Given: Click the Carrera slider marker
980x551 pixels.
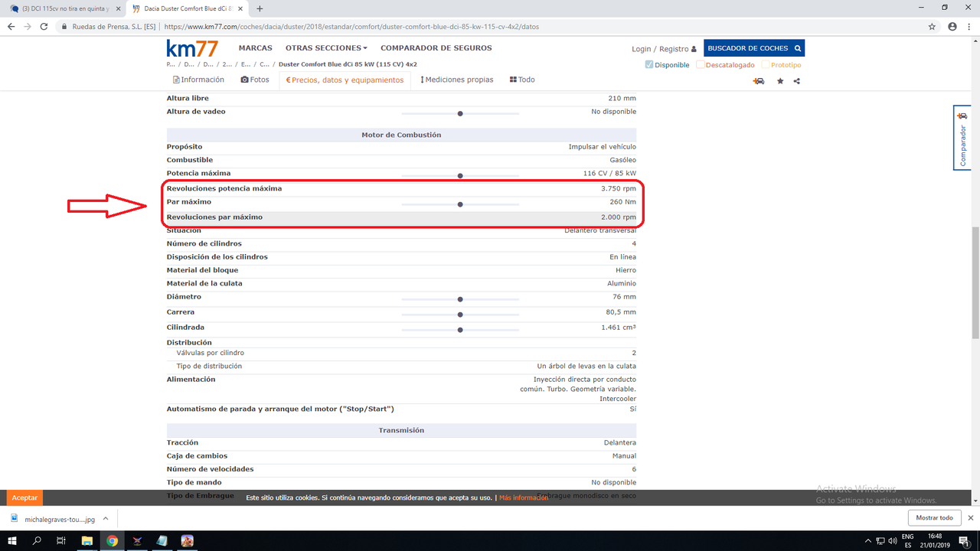Looking at the screenshot, I should [460, 315].
